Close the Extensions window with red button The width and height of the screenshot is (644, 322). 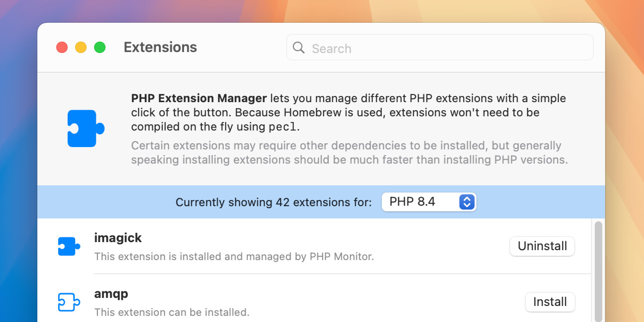pyautogui.click(x=62, y=47)
